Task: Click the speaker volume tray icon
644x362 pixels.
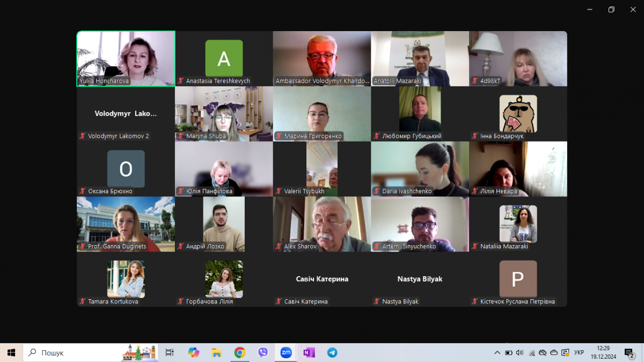Action: pos(519,352)
